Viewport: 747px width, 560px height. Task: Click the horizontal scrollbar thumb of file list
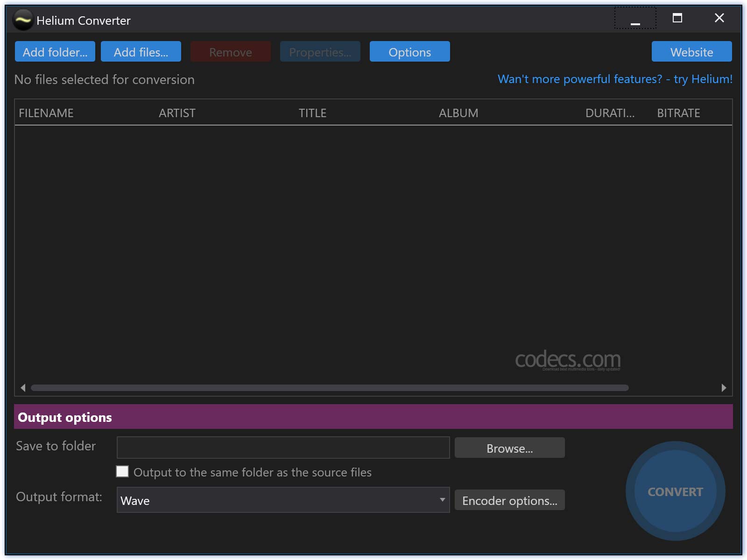pyautogui.click(x=330, y=388)
